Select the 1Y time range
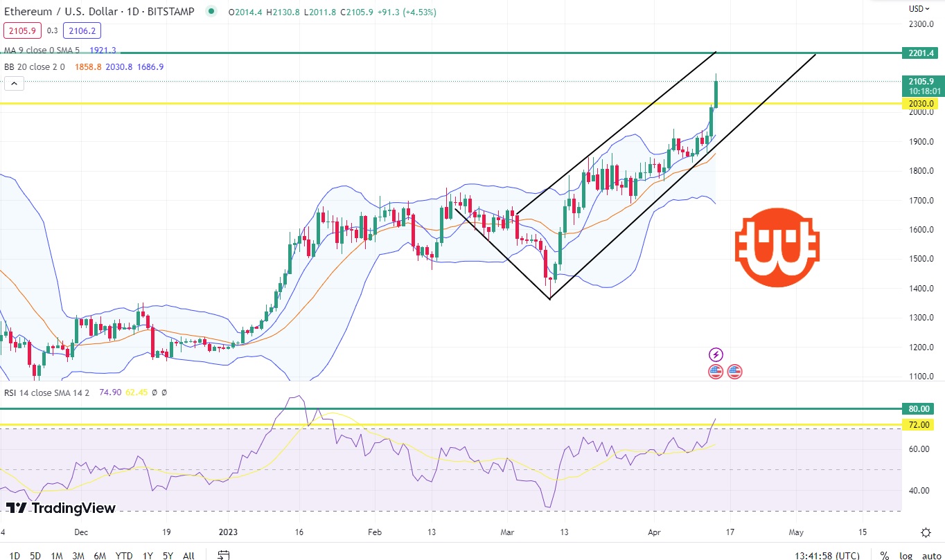This screenshot has height=560, width=945. click(148, 555)
